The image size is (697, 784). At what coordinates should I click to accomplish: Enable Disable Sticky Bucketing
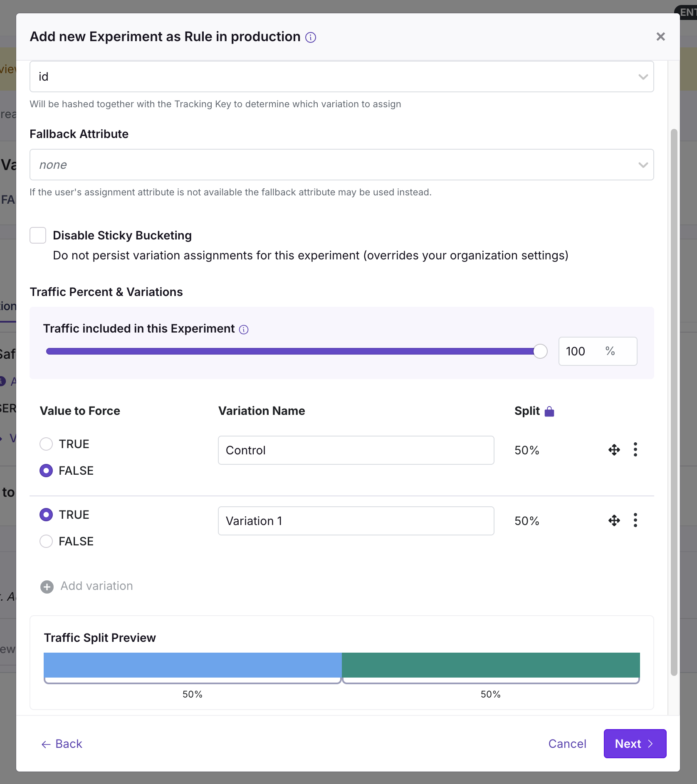(x=38, y=235)
